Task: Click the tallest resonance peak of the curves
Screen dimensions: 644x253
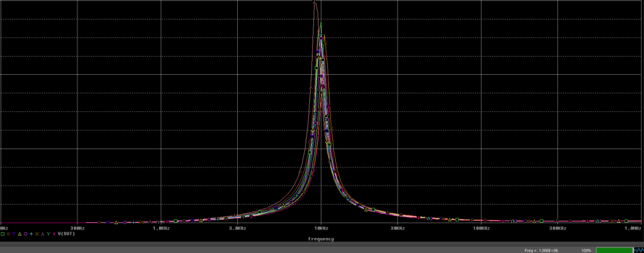Action: (315, 3)
